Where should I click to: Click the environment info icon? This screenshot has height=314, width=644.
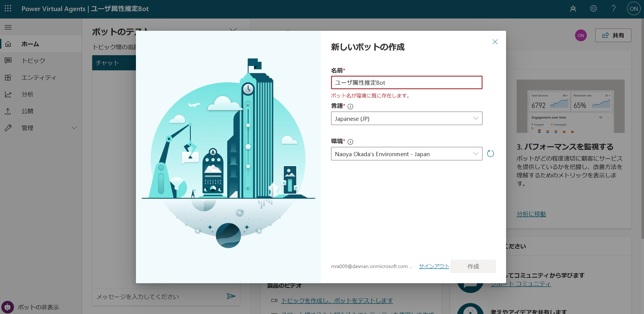click(x=350, y=142)
